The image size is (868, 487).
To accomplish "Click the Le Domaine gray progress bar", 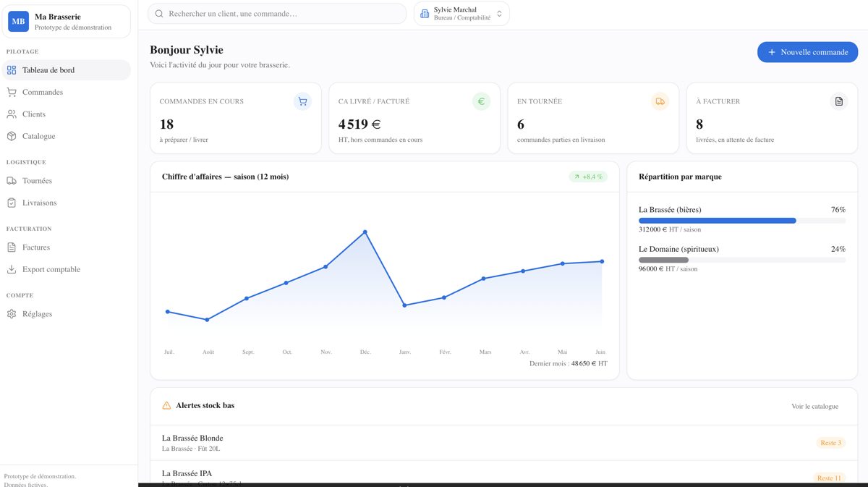I will (x=663, y=260).
